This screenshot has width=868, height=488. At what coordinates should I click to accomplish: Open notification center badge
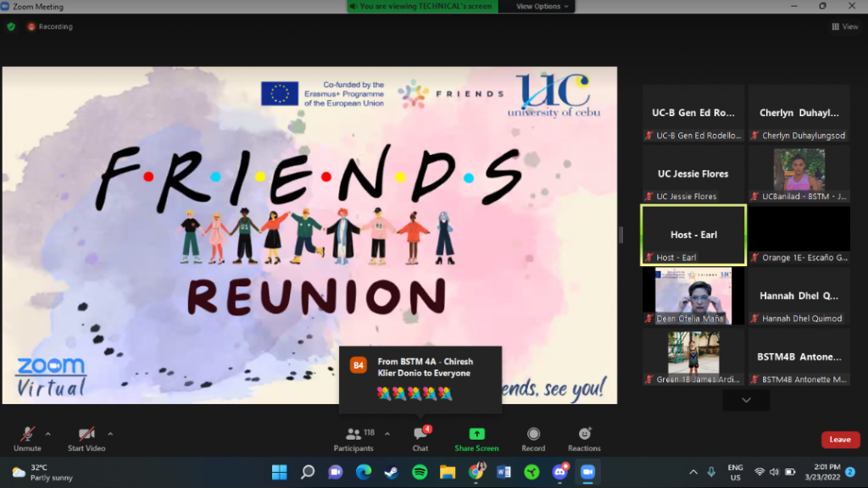point(850,472)
